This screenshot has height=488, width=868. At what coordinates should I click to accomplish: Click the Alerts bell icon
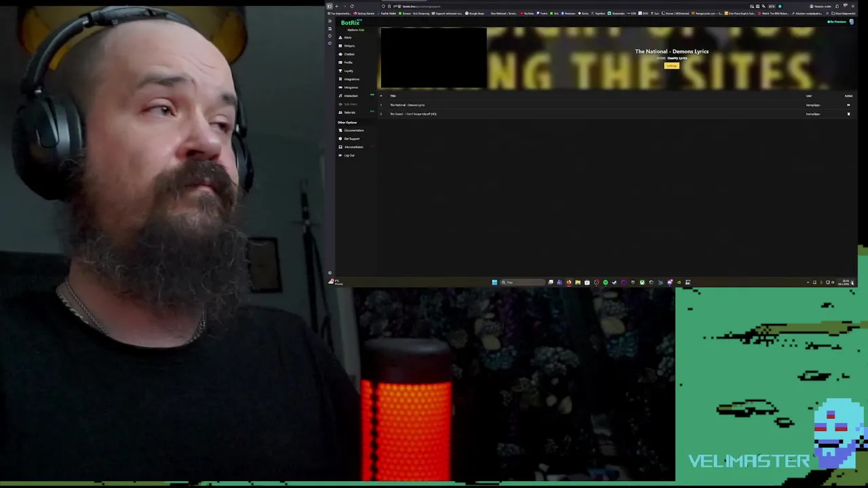coord(340,37)
